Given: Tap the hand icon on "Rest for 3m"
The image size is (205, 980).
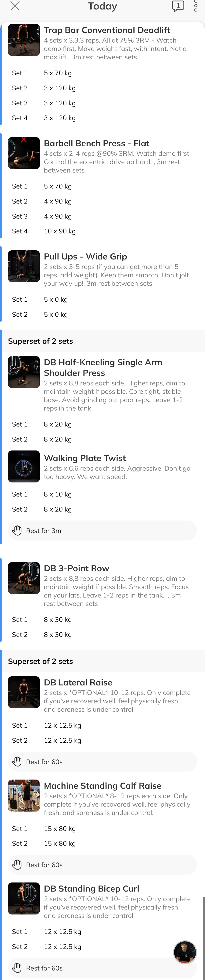Looking at the screenshot, I should coord(18,530).
